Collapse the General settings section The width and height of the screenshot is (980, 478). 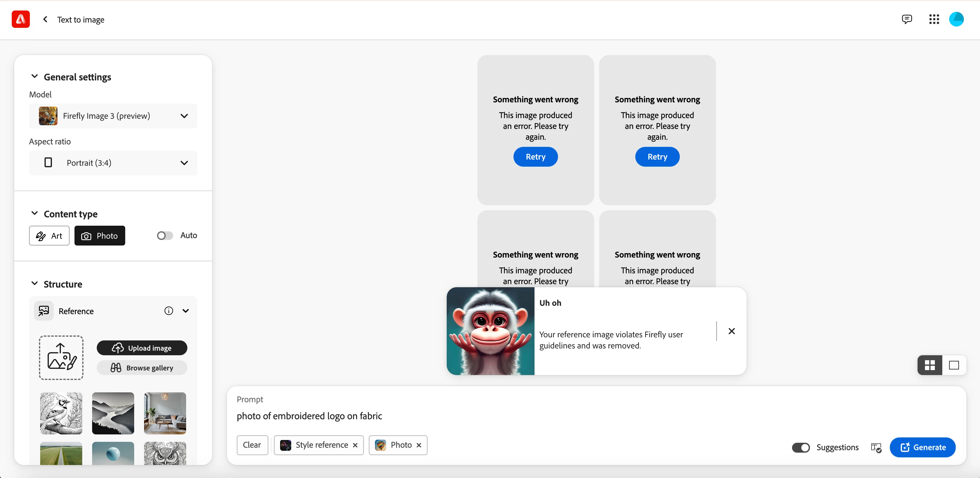34,76
